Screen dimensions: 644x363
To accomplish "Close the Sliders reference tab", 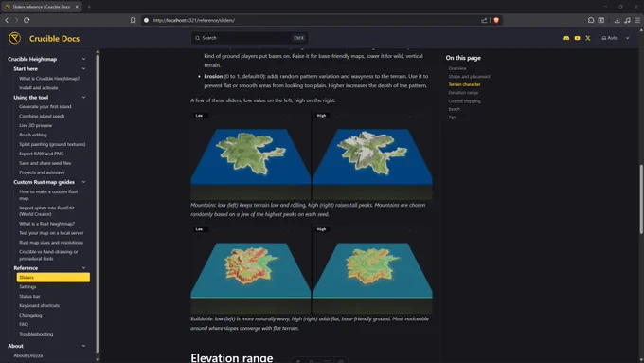I will [x=77, y=7].
